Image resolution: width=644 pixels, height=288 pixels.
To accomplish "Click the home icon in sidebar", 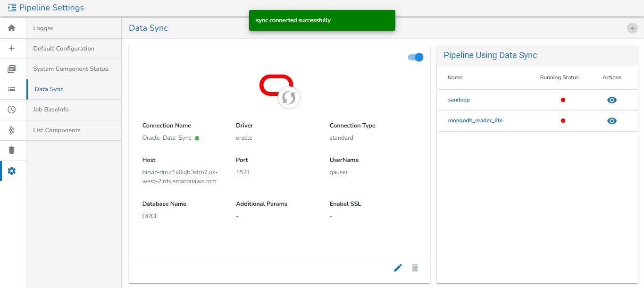I will click(x=12, y=28).
